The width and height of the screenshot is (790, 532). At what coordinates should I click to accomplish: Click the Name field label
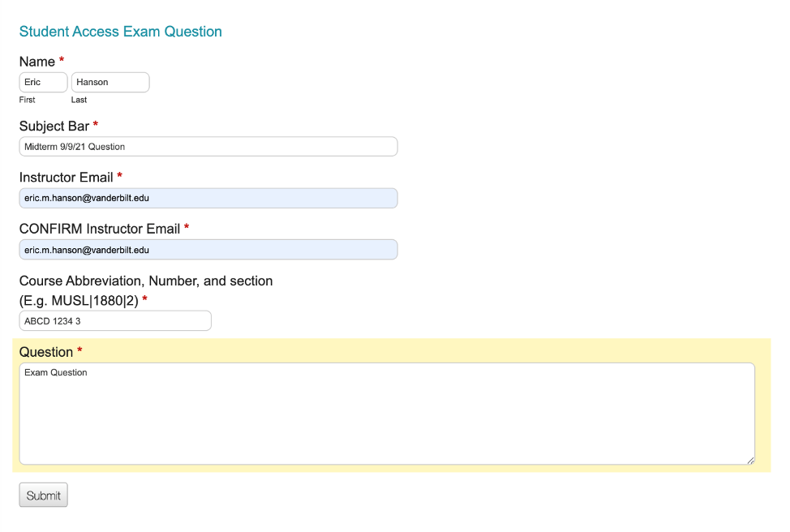pyautogui.click(x=35, y=61)
